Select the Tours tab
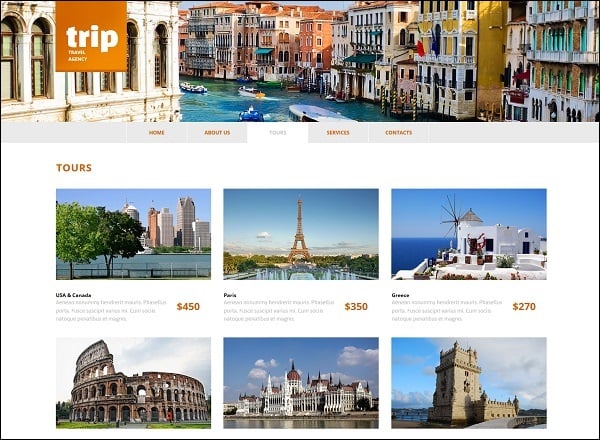The width and height of the screenshot is (600, 440). (278, 133)
